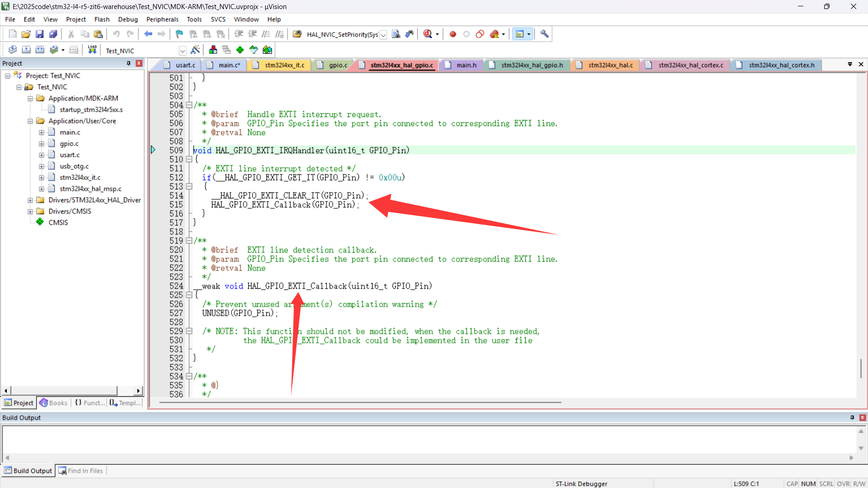Open Options for Target wand icon
Viewport: 868px width, 488px height.
point(195,50)
